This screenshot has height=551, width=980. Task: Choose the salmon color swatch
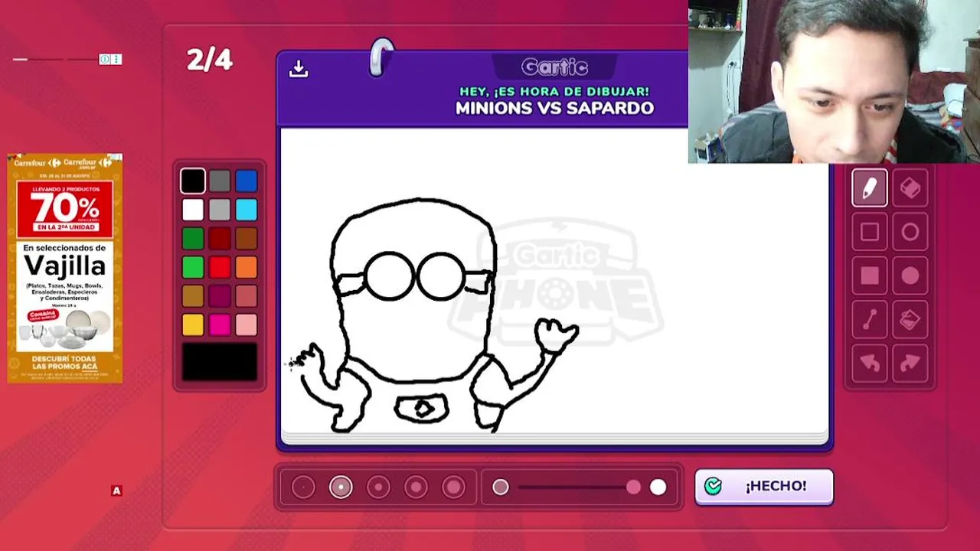click(247, 296)
